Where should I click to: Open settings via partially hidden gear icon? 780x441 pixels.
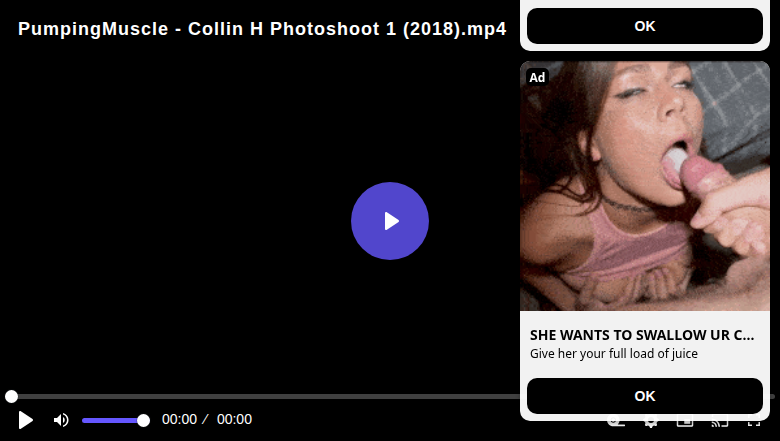click(x=650, y=423)
